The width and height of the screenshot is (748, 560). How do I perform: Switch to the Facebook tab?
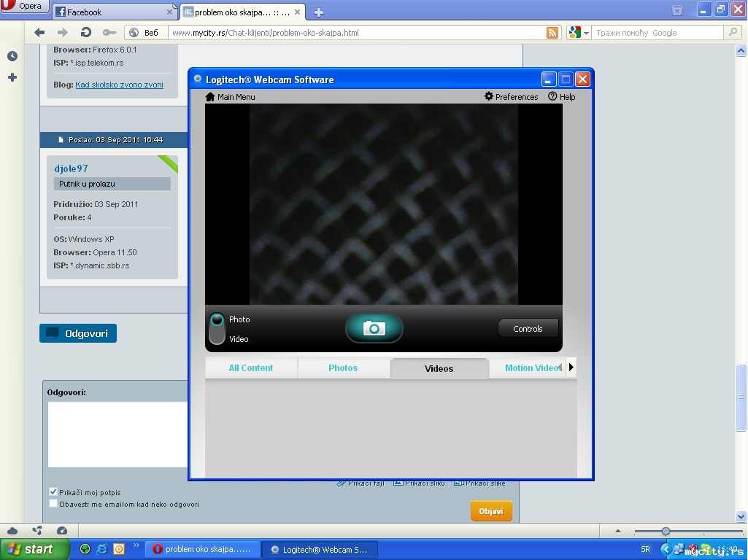(x=114, y=12)
